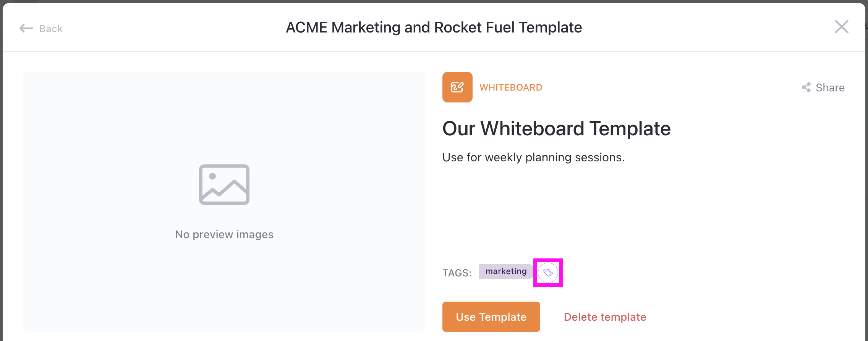Screen dimensions: 868x341
Task: Click the ACME Marketing dialog title
Action: click(434, 28)
